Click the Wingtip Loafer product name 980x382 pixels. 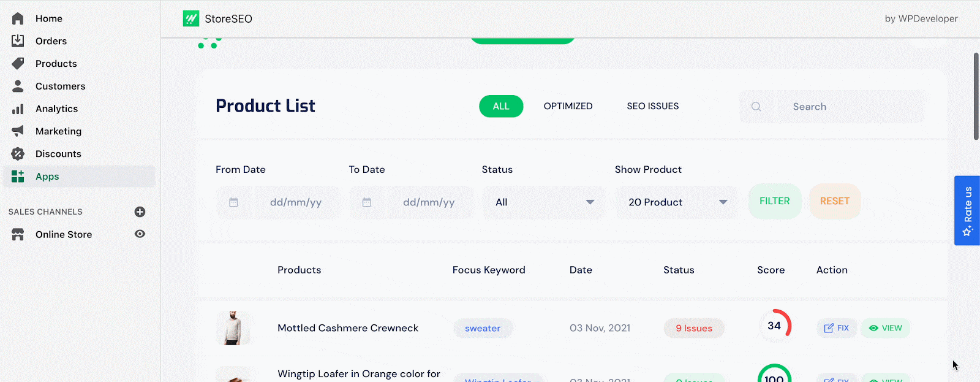359,374
